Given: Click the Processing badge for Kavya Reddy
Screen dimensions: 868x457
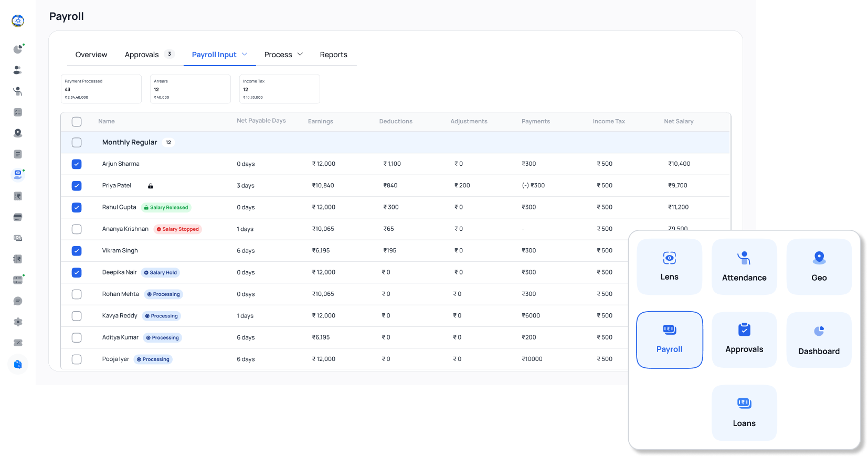Looking at the screenshot, I should pos(162,316).
